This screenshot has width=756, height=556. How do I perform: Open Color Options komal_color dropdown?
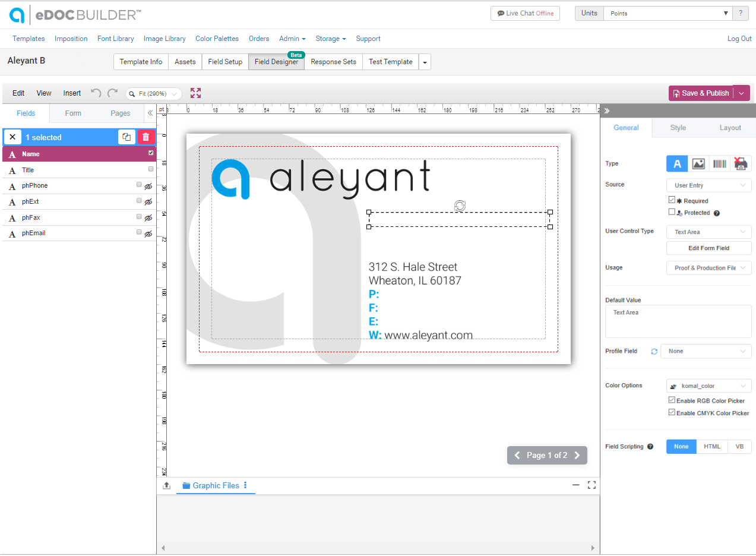tap(709, 386)
